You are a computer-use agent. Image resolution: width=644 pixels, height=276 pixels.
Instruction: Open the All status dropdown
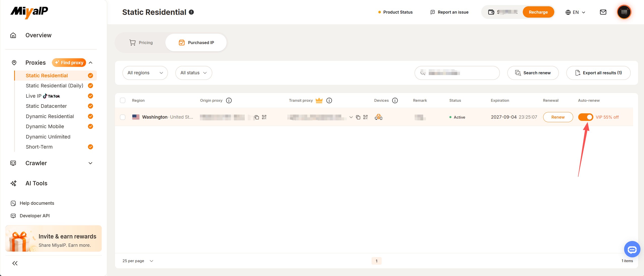[x=194, y=73]
